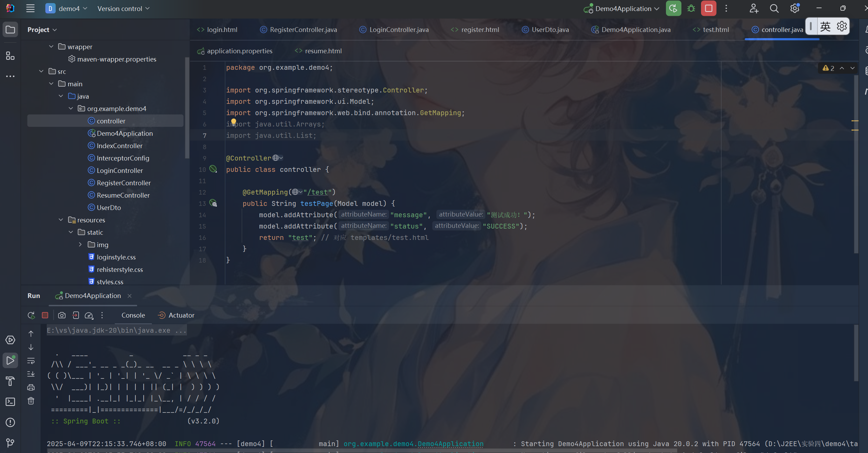Toggle scroll to end in console
The height and width of the screenshot is (453, 868).
pyautogui.click(x=31, y=374)
